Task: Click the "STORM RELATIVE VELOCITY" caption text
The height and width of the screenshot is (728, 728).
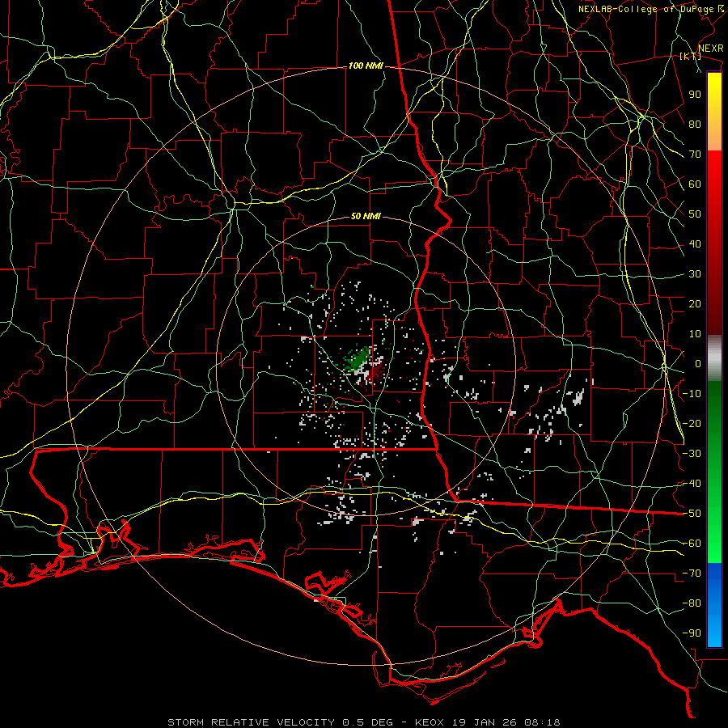Action: 251,722
